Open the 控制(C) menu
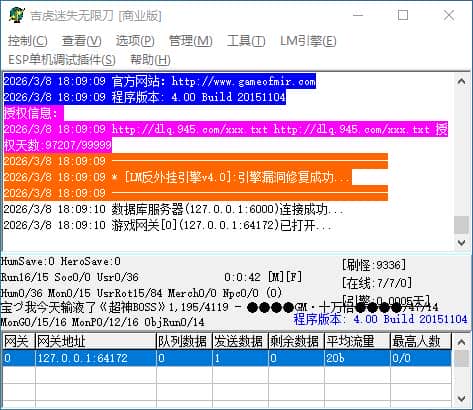 click(x=28, y=41)
